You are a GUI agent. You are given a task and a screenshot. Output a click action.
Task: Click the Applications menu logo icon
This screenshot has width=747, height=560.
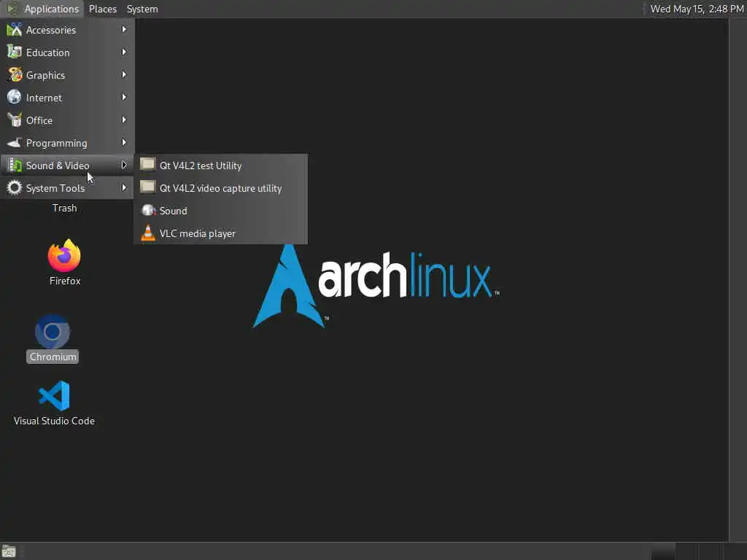tap(12, 9)
